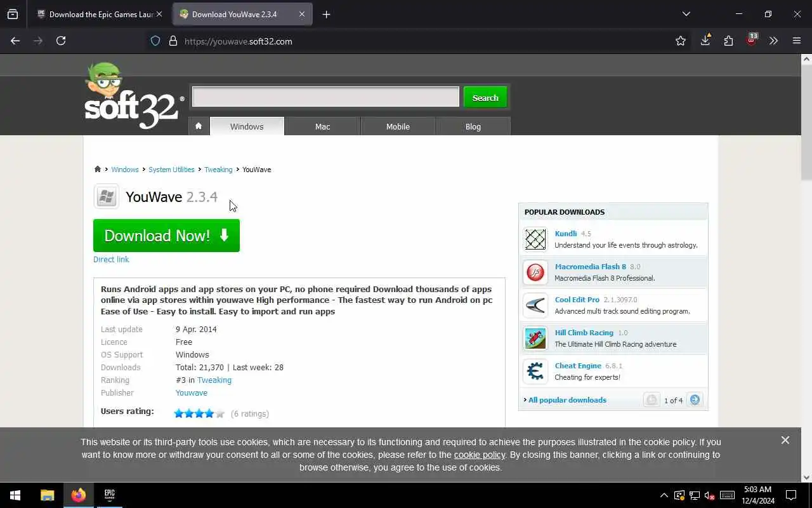Click the soft32 search input field
The height and width of the screenshot is (508, 812).
coord(325,97)
